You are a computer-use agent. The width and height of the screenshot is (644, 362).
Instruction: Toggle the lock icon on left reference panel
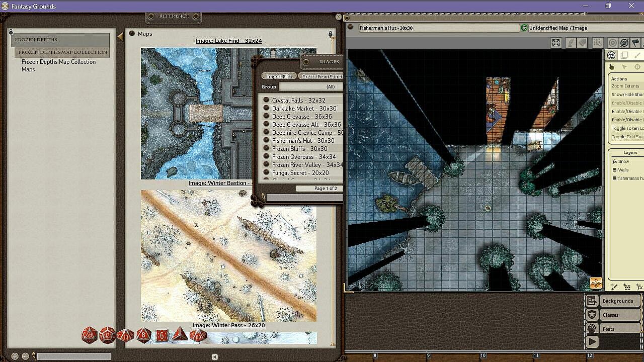[11, 32]
